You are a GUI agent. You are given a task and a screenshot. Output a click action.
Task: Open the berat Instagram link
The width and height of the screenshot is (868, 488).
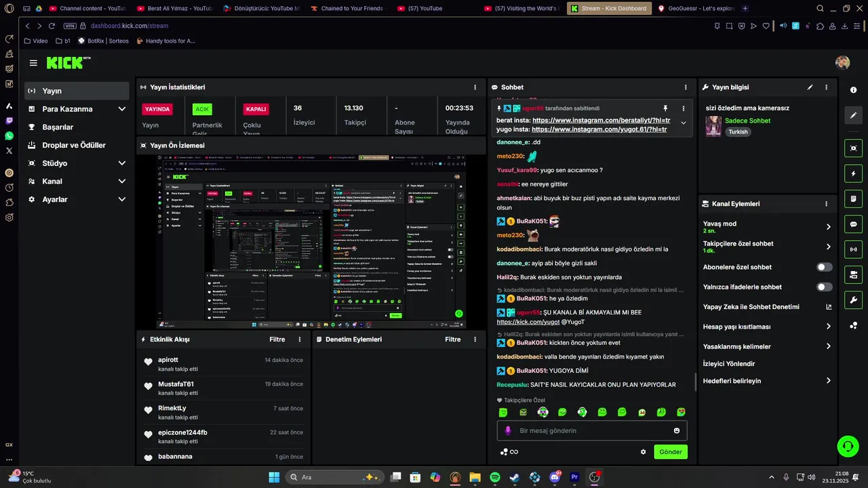click(x=601, y=120)
